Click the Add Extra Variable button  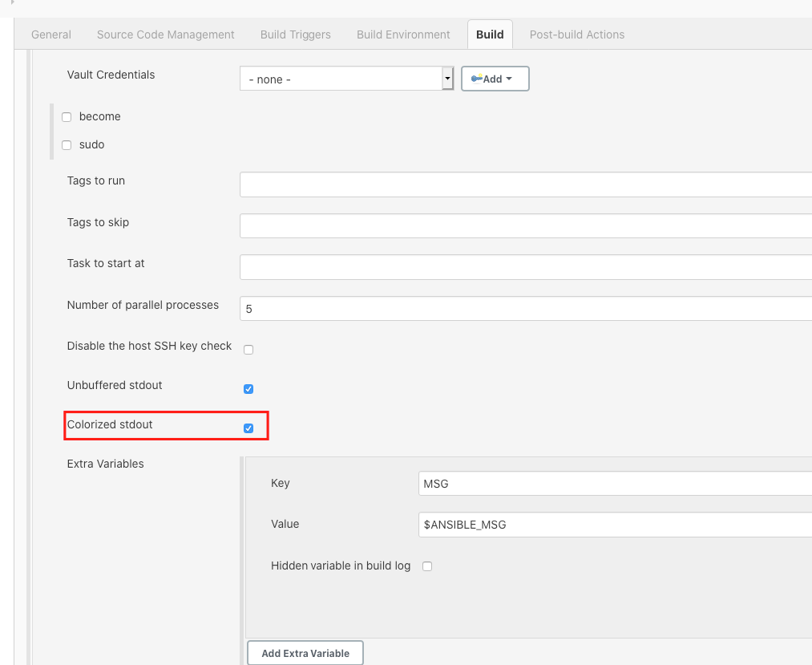point(305,653)
